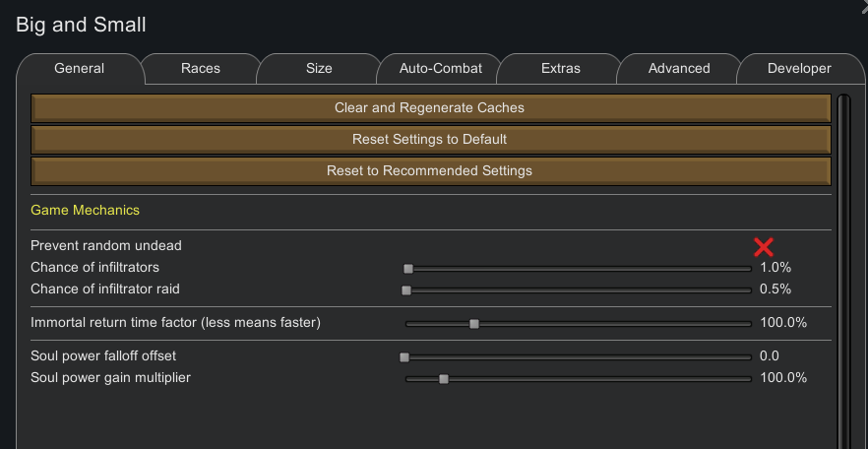Viewport: 868px width, 449px height.
Task: Click the Game Mechanics section heading
Action: click(85, 211)
